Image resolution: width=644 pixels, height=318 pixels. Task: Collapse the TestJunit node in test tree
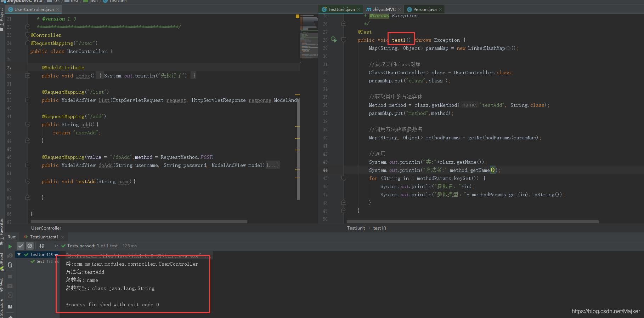(x=19, y=255)
